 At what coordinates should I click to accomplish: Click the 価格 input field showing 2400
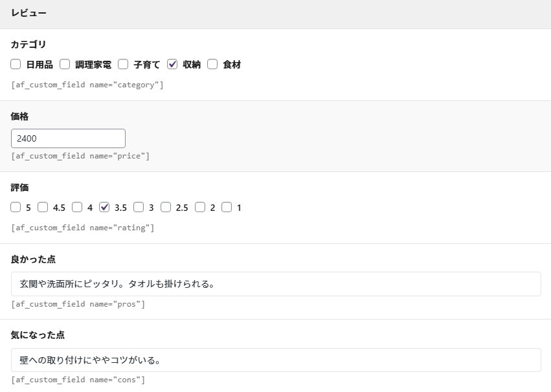point(68,138)
